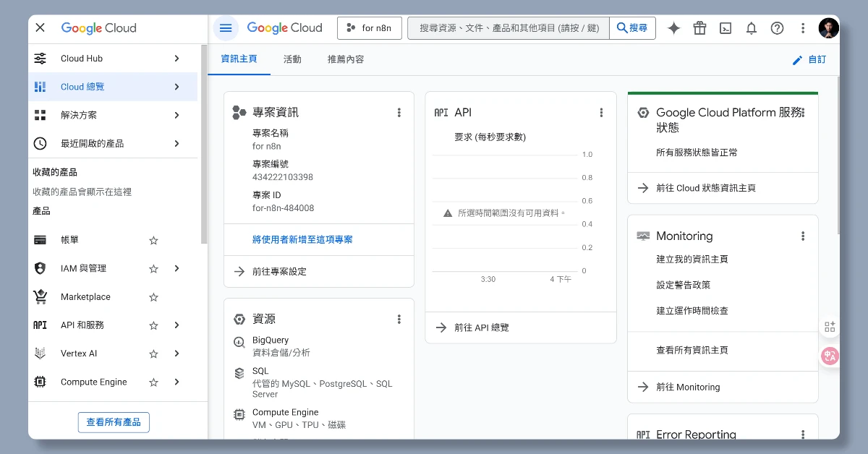Open 設定警告政策 in Monitoring

pyautogui.click(x=684, y=285)
